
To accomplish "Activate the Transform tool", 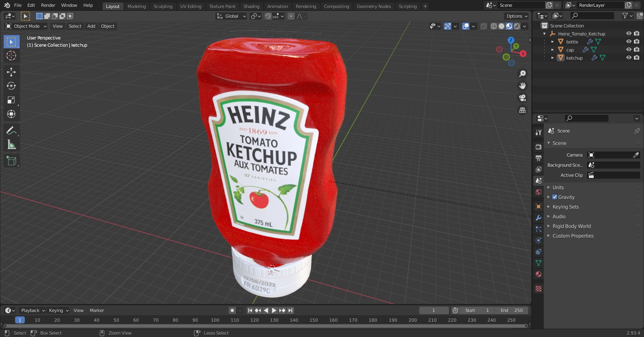I will coord(11,114).
